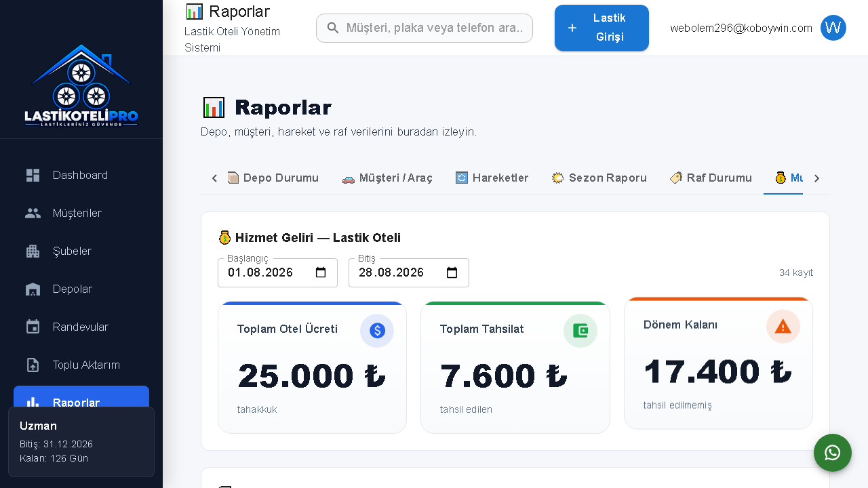
Task: Click the 34 kayıt record count
Action: click(796, 272)
